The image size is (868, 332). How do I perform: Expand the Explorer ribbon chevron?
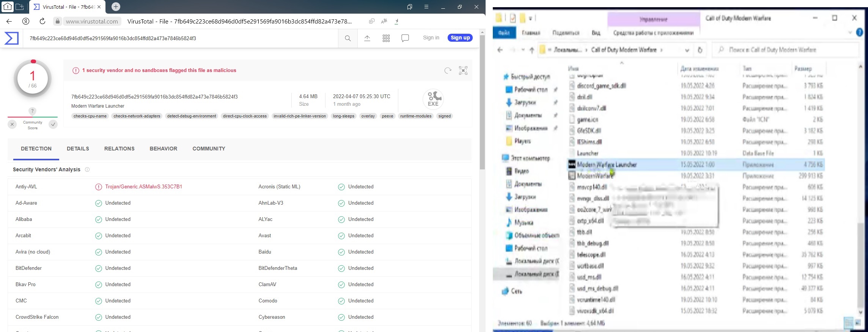(850, 33)
